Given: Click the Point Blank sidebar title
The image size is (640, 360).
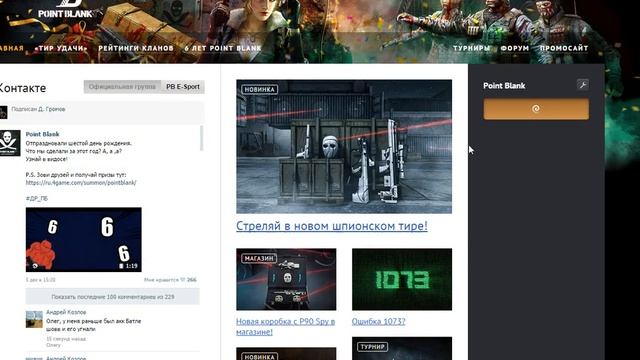Looking at the screenshot, I should coord(504,86).
